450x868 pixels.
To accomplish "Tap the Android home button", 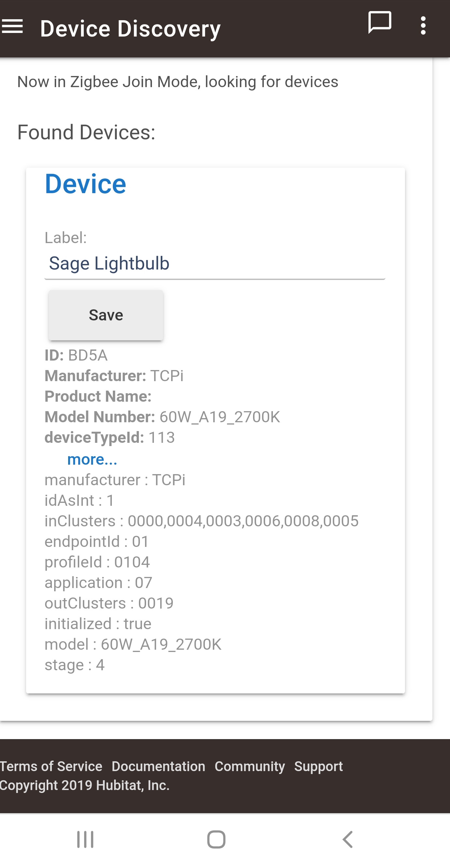I will pos(216,839).
